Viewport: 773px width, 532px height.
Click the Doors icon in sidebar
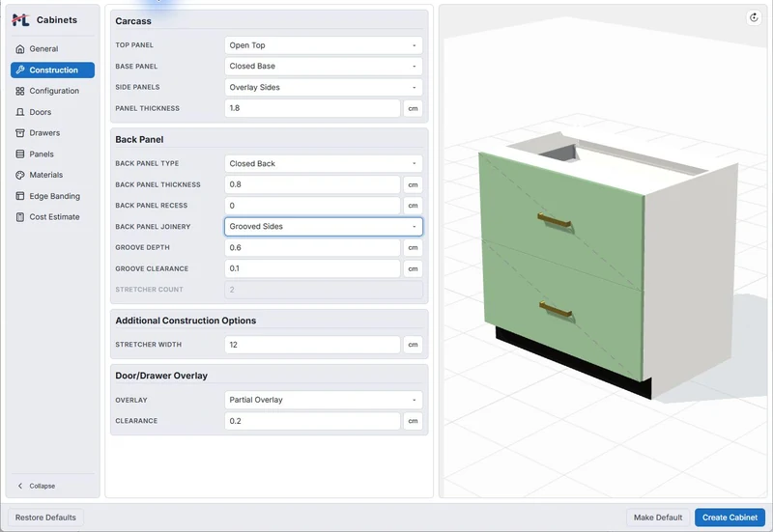tap(19, 112)
